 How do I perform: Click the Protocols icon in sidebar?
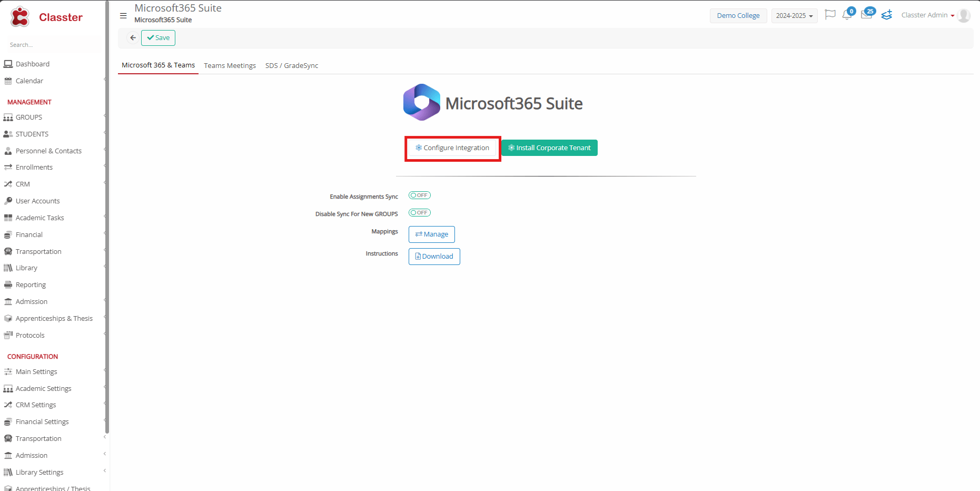click(8, 336)
